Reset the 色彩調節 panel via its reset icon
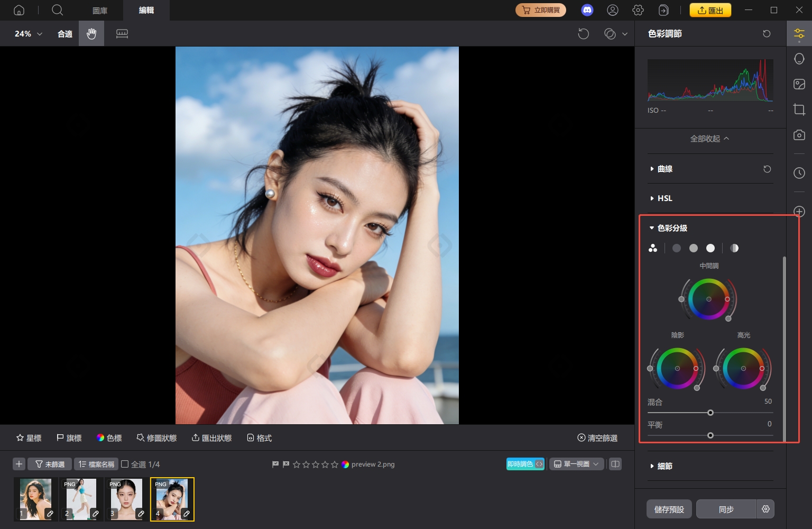This screenshot has height=529, width=812. tap(767, 33)
